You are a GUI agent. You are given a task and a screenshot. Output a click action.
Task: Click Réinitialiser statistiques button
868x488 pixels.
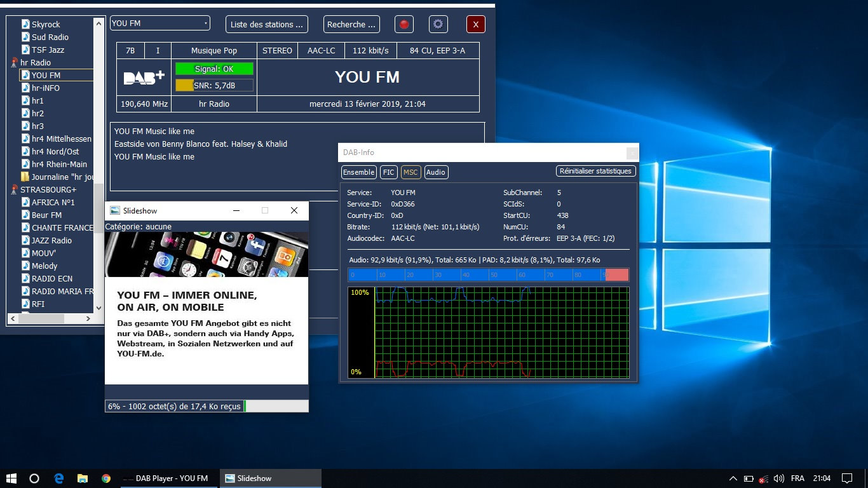(x=595, y=171)
